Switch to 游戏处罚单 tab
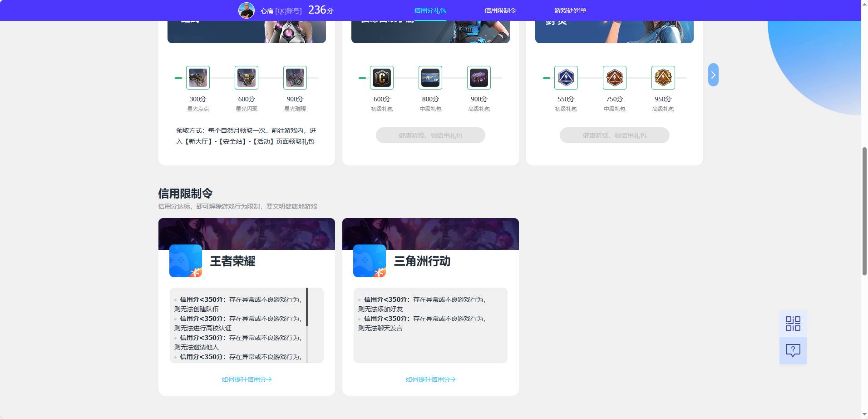 coord(570,10)
